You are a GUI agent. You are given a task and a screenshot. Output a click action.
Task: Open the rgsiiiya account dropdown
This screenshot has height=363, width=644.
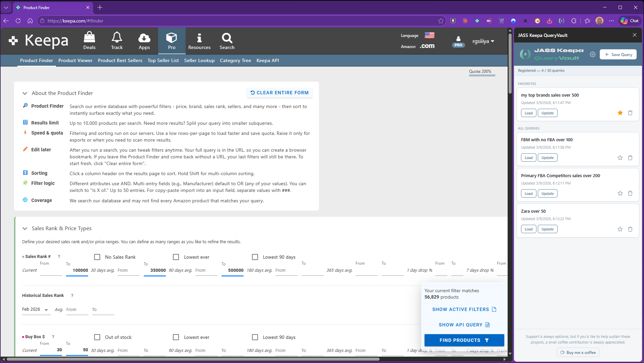point(483,41)
